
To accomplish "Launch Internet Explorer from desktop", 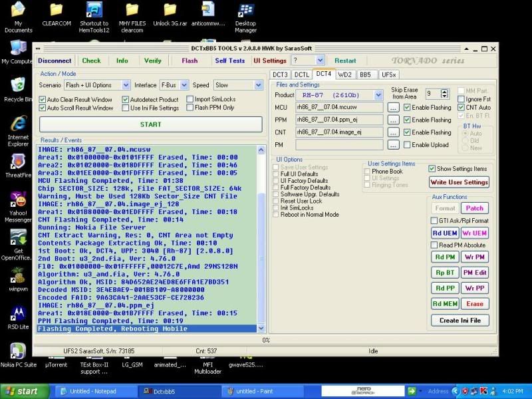I will click(x=19, y=131).
